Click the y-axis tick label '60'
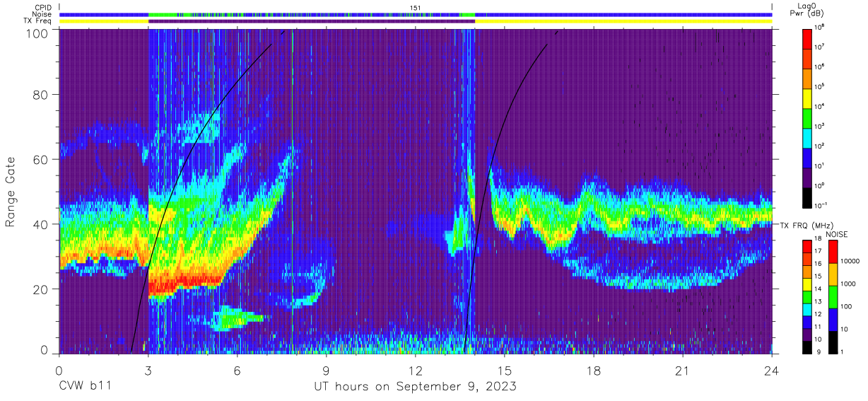868x401 pixels. click(40, 161)
